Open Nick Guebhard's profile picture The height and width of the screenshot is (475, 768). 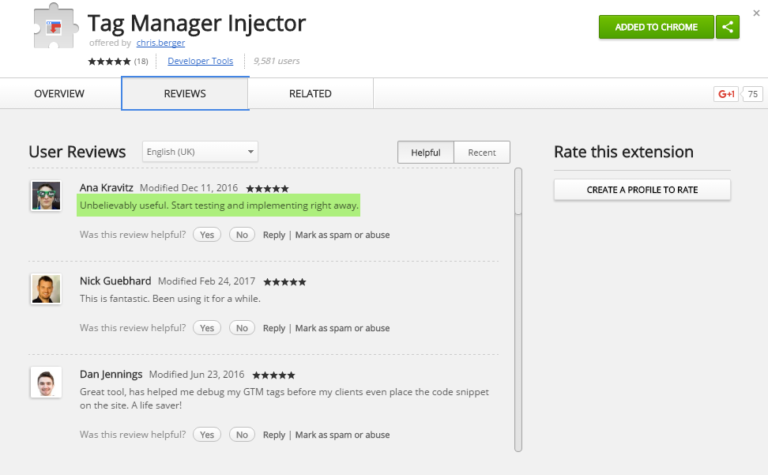46,289
